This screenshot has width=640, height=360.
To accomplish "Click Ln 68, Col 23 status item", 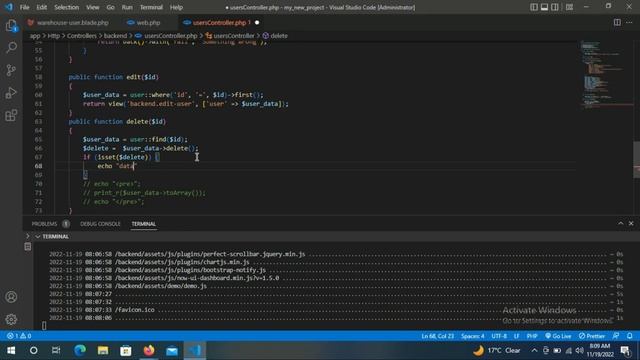I will 438,336.
